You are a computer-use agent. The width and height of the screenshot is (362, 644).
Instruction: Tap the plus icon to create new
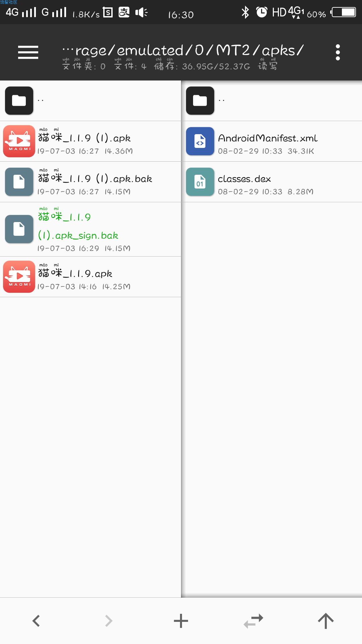coord(181,621)
